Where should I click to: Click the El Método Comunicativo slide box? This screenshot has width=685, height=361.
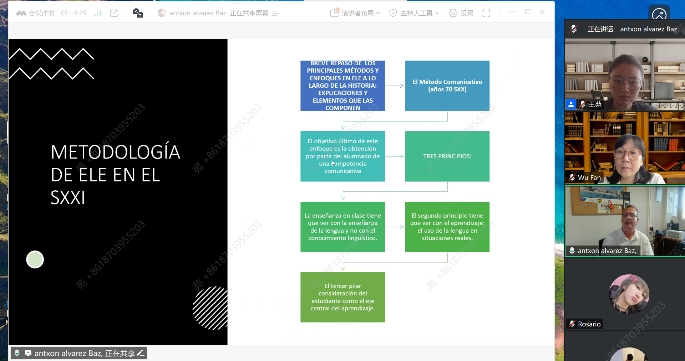[x=447, y=86]
